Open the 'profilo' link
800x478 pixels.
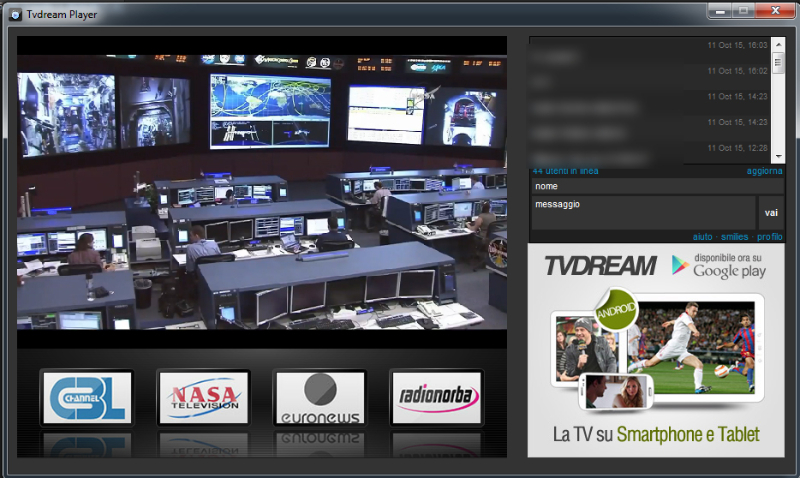[x=769, y=237]
